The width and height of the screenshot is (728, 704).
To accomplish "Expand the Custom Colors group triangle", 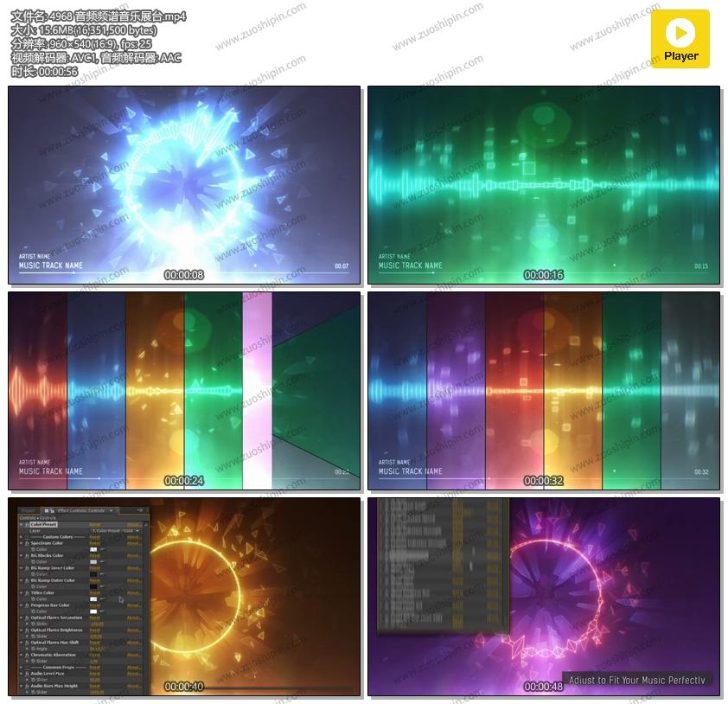I will [x=22, y=537].
